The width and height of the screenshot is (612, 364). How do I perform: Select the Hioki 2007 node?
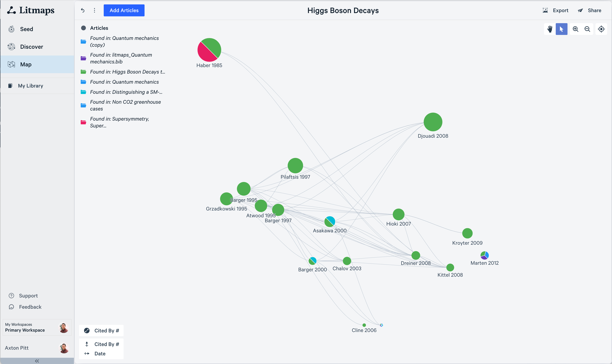(x=399, y=214)
